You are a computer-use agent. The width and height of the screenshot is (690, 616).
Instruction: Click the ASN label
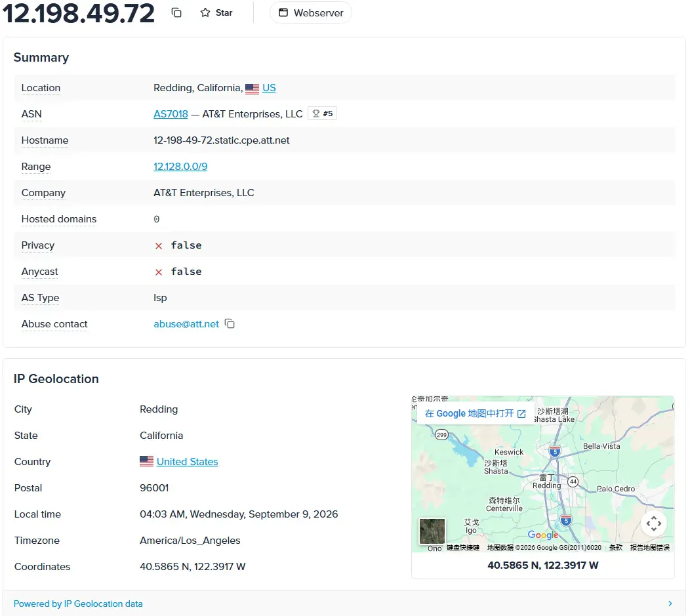tap(31, 114)
